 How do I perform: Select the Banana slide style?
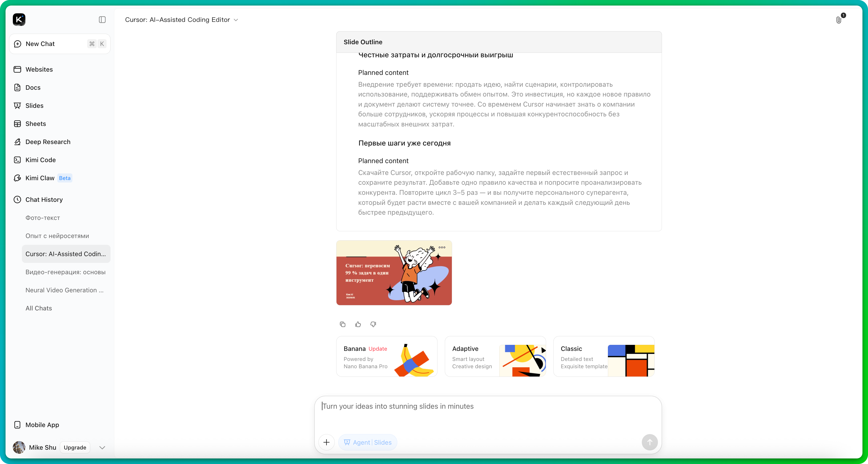pyautogui.click(x=387, y=356)
